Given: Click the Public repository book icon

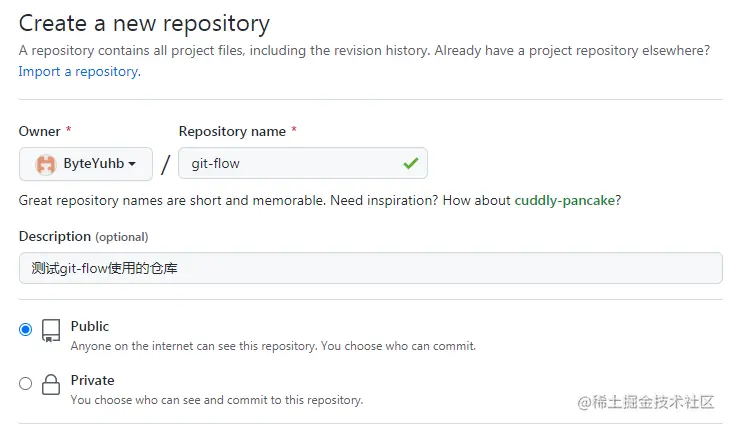Looking at the screenshot, I should pyautogui.click(x=51, y=331).
